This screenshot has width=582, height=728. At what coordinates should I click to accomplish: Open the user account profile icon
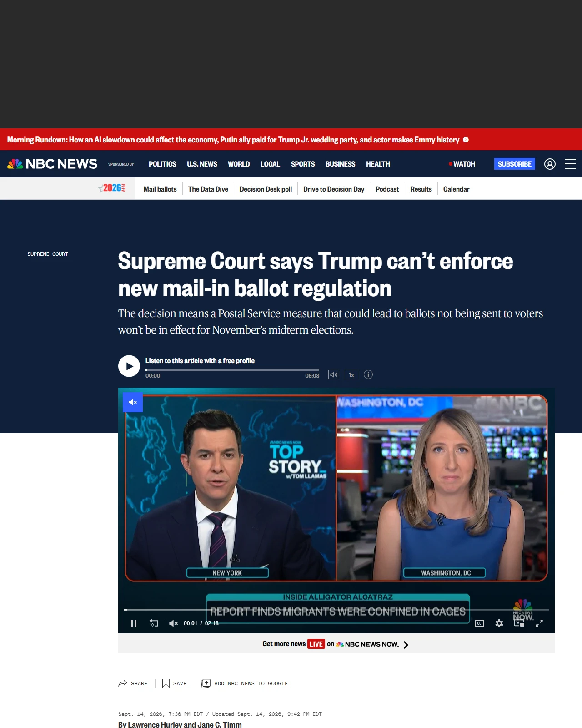[x=550, y=164]
